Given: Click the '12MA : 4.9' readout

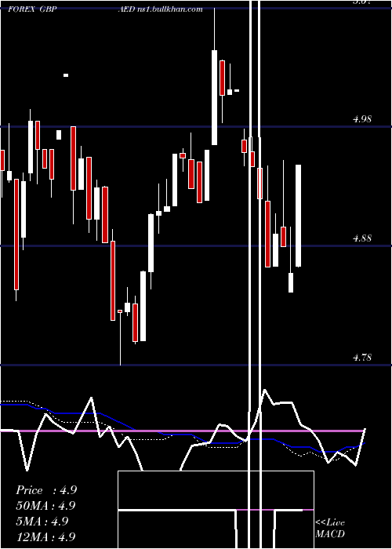Looking at the screenshot, I should [x=46, y=536].
